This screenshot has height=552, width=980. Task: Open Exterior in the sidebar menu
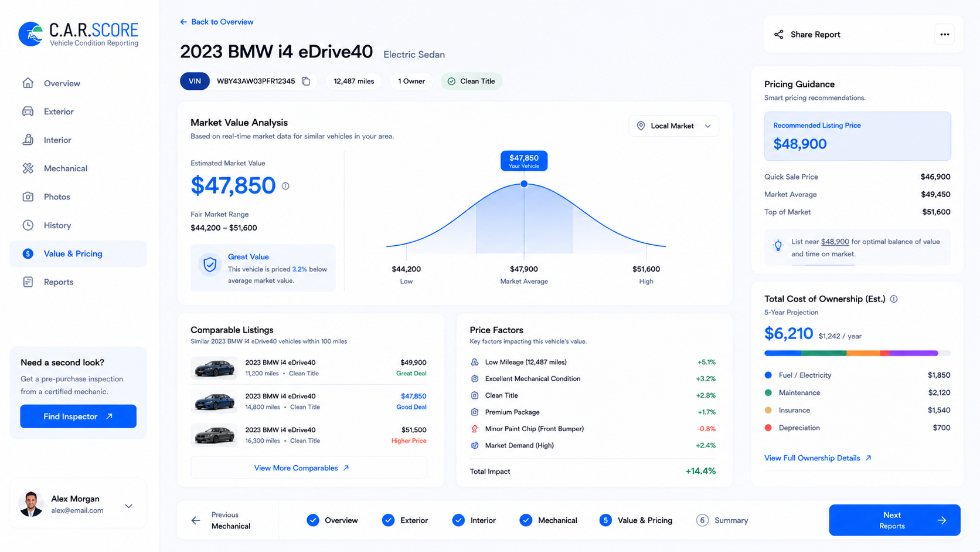[x=78, y=111]
